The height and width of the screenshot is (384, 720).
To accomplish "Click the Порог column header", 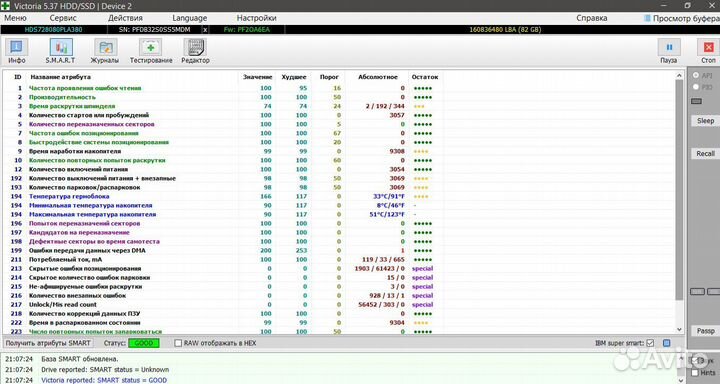I will (x=329, y=77).
